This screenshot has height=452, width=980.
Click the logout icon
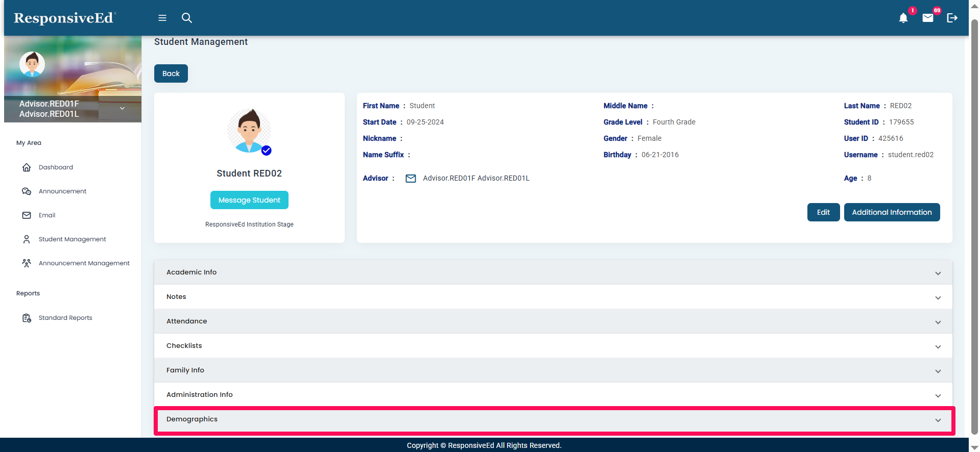coord(952,18)
